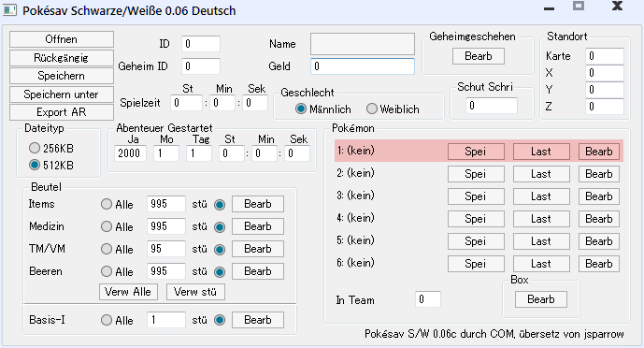Open Basis-I Bearb editor
The width and height of the screenshot is (644, 348).
[x=258, y=320]
